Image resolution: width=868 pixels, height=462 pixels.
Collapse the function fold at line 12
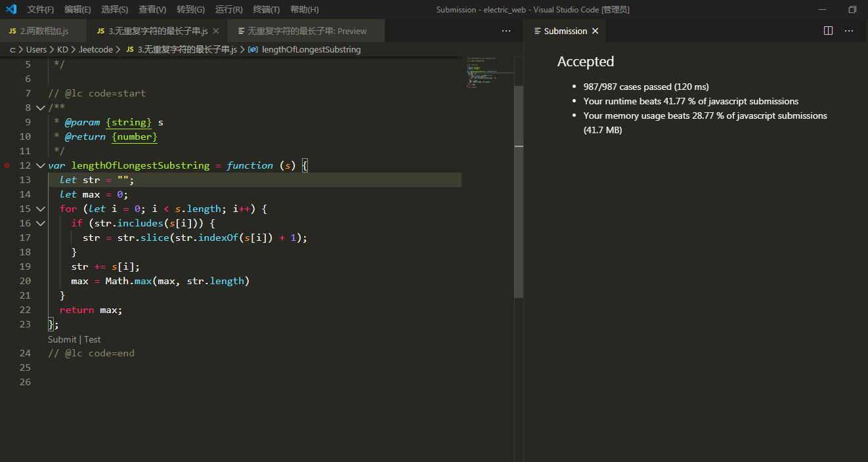tap(41, 165)
